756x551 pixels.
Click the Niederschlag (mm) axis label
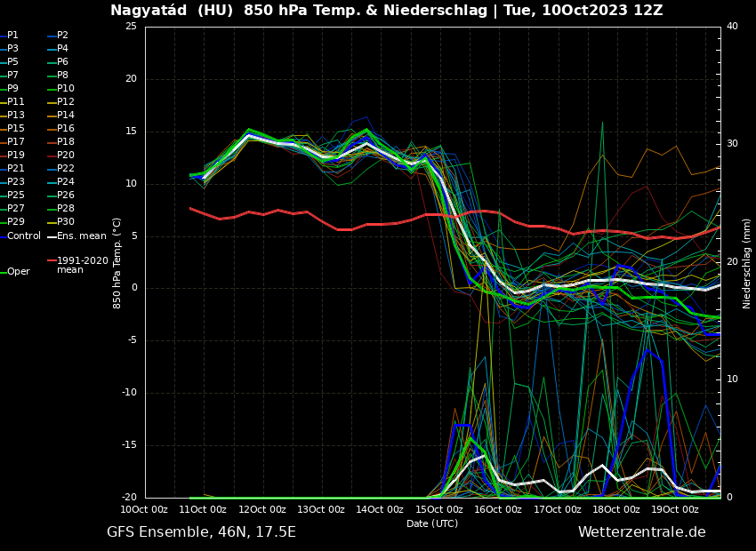click(x=747, y=263)
